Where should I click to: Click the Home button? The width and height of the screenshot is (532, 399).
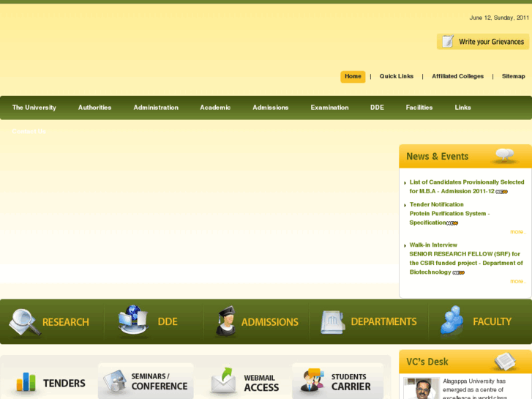[353, 76]
